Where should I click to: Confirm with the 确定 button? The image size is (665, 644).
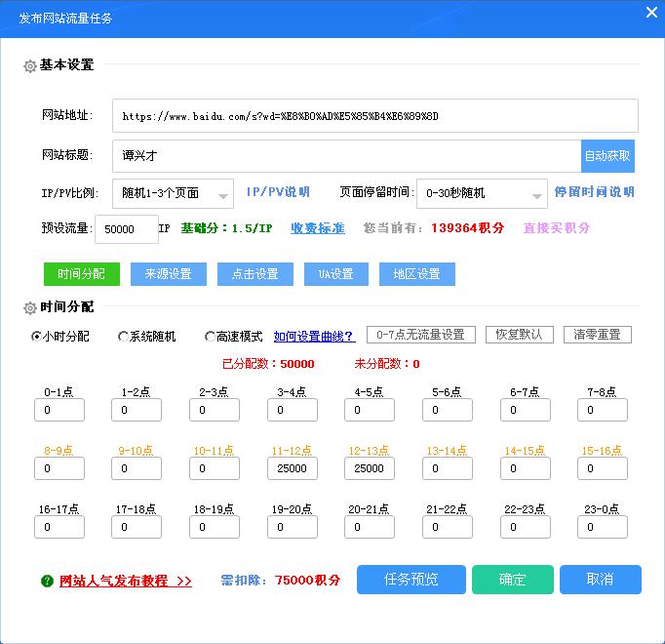pyautogui.click(x=512, y=580)
